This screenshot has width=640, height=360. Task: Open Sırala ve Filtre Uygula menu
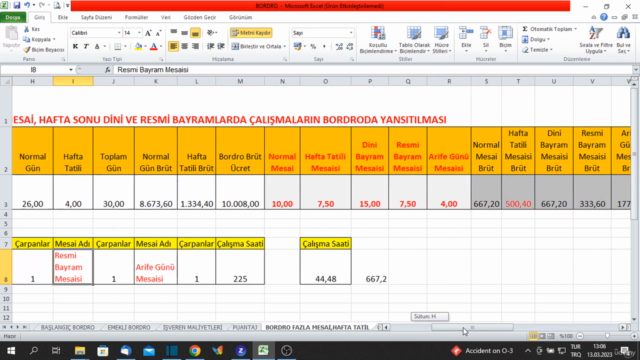coord(596,40)
